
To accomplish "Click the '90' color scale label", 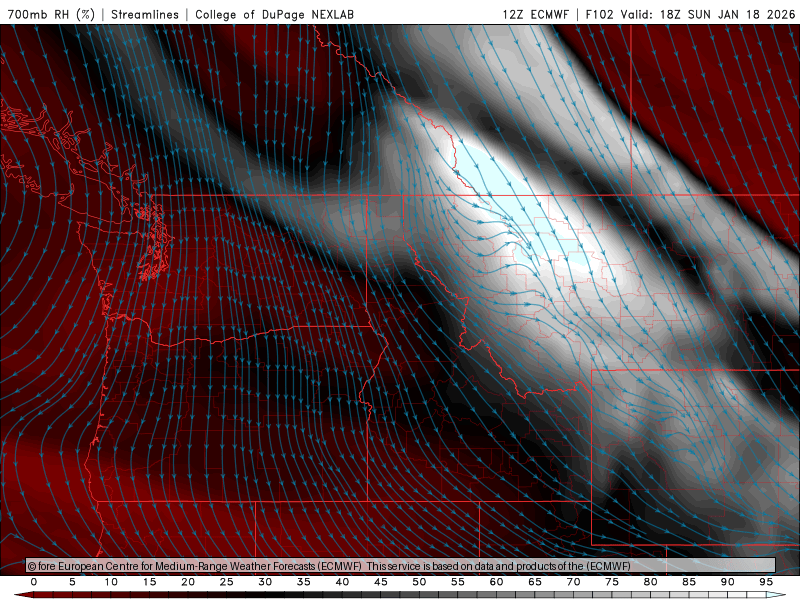I will (x=728, y=582).
